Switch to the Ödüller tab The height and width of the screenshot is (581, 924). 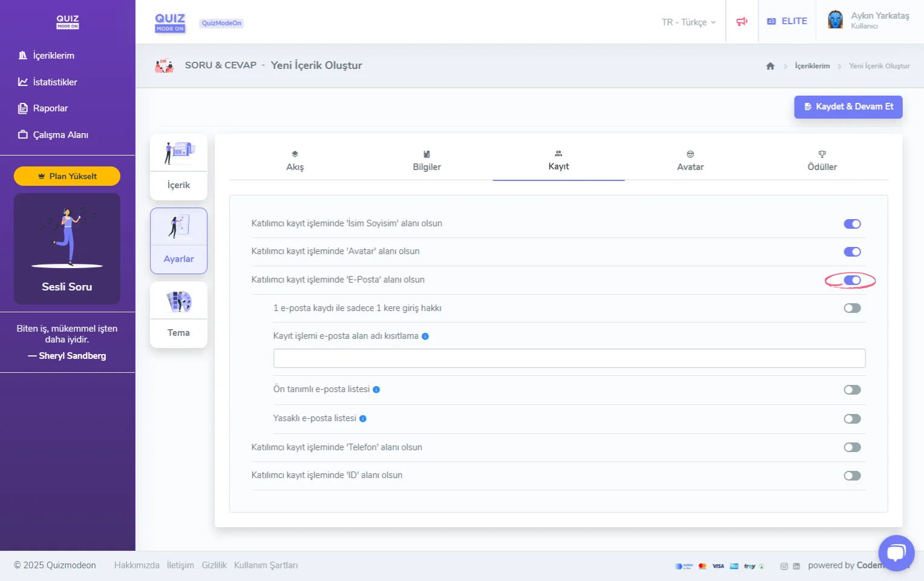(x=822, y=161)
